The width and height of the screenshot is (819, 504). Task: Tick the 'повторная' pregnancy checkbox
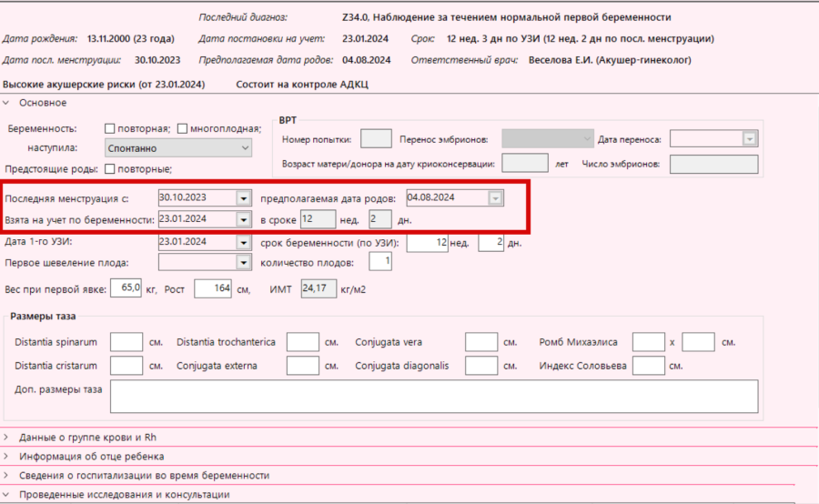pos(110,128)
